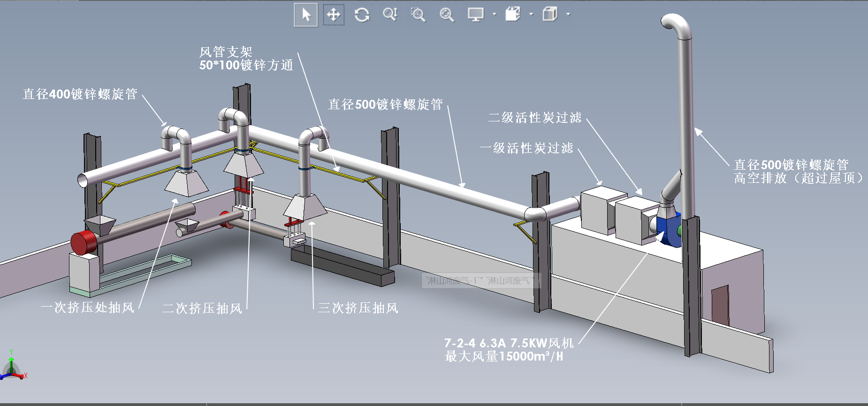This screenshot has height=406, width=868.
Task: Click the red motor on the extruder
Action: [x=83, y=243]
